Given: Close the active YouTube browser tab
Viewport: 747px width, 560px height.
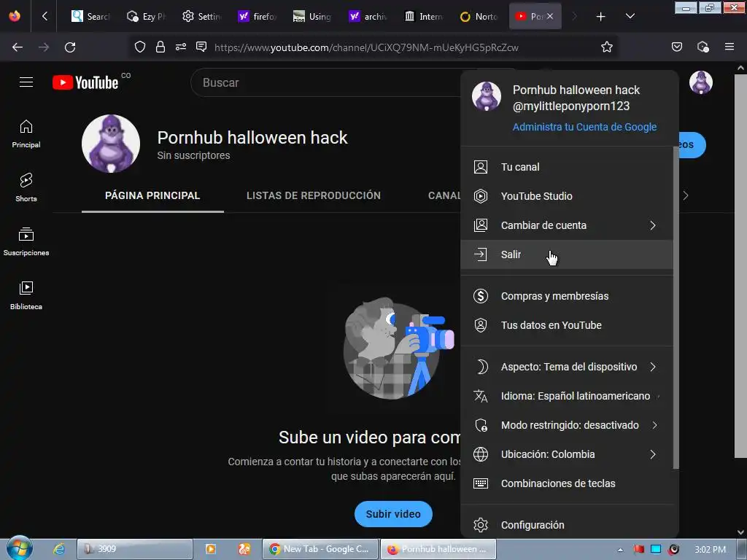Looking at the screenshot, I should point(550,16).
